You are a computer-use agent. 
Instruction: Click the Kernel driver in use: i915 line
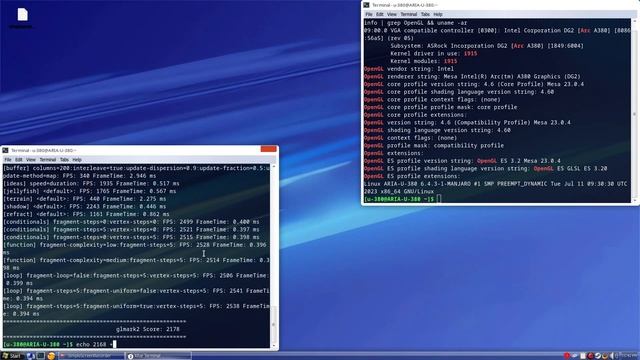pos(433,53)
